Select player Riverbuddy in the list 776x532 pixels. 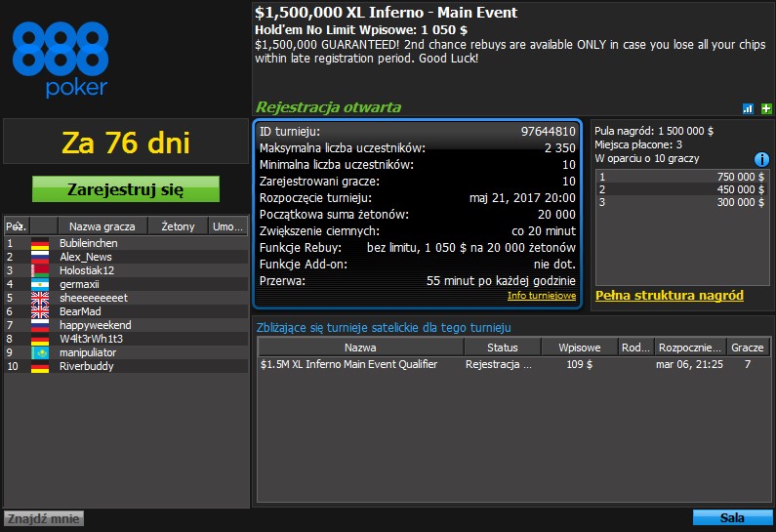click(x=87, y=366)
